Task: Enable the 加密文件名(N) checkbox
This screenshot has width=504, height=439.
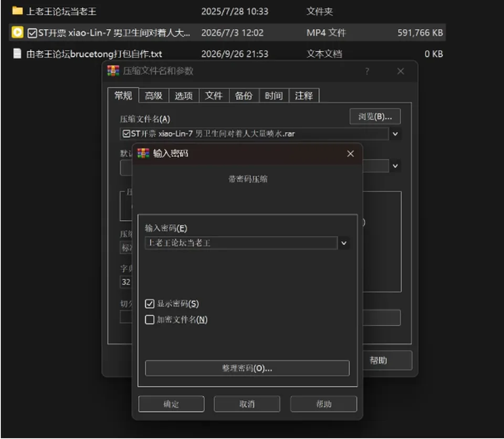Action: 150,319
